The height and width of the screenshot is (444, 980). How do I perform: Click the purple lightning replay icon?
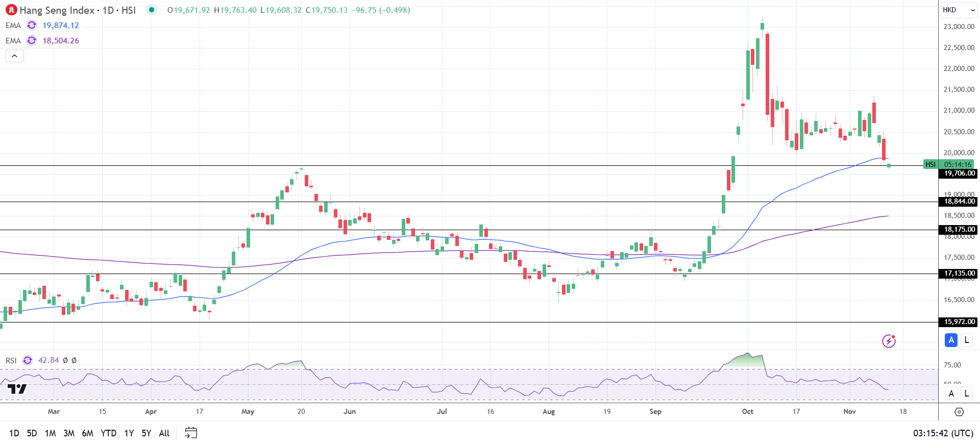(889, 341)
